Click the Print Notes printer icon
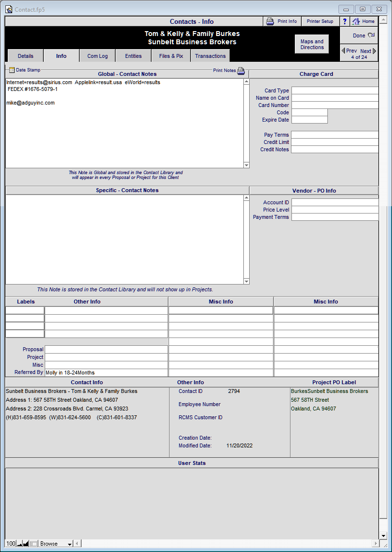Screen dimensions: 392x552 pos(241,71)
